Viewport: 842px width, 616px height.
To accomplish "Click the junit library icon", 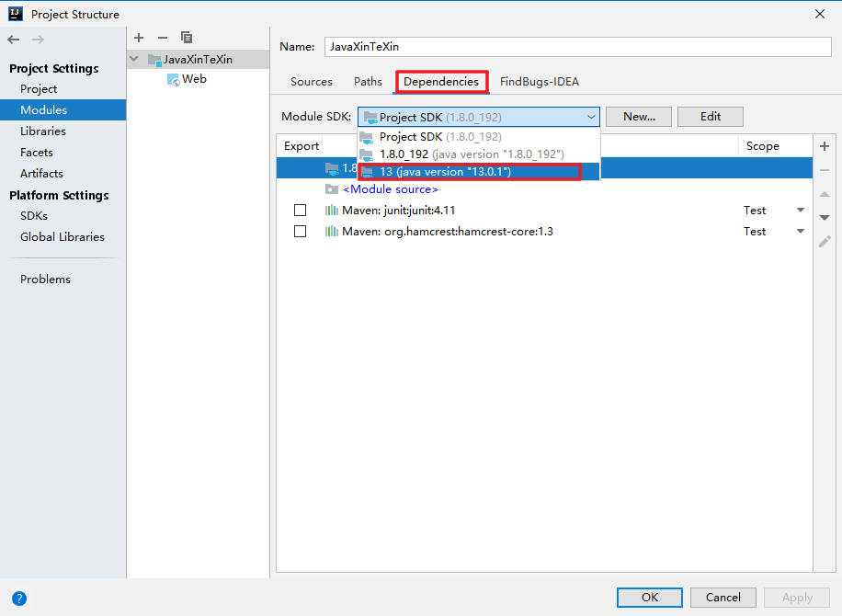I will coord(332,210).
